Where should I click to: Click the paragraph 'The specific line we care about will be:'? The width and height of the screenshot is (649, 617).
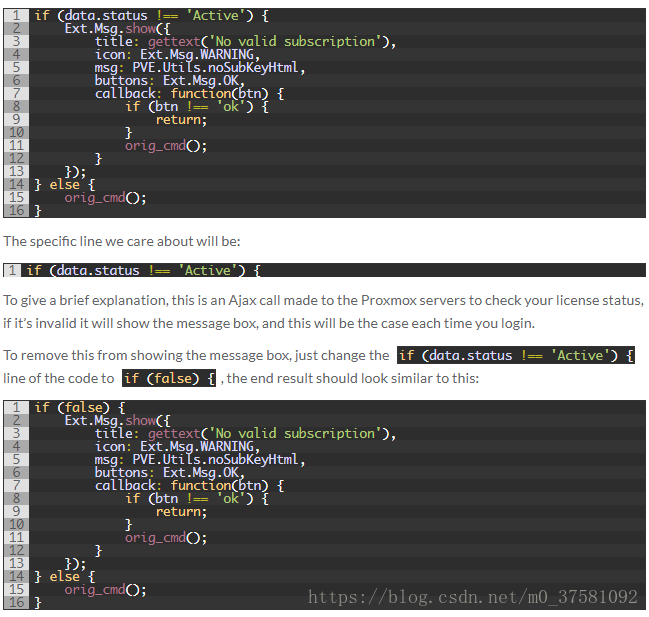coord(122,241)
